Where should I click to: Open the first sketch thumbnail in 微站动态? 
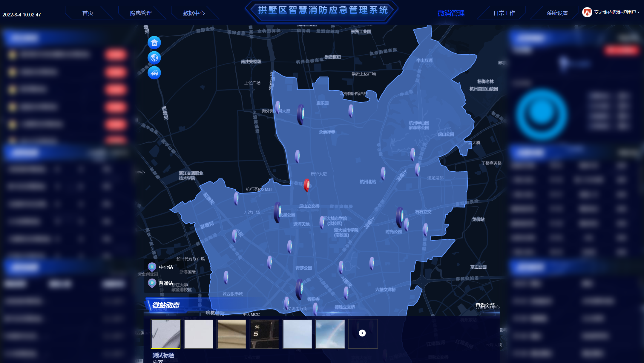pos(166,334)
